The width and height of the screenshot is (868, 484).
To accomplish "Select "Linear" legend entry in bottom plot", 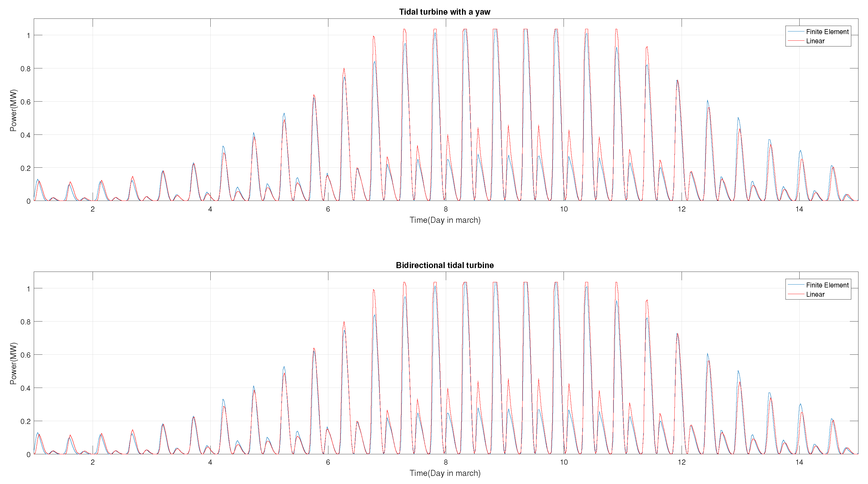I will coord(815,295).
